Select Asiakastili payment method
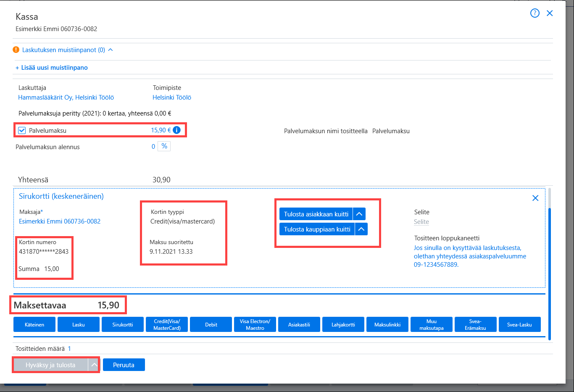574x392 pixels. click(299, 324)
